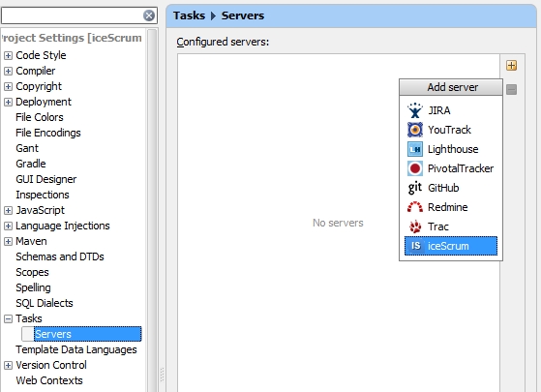The height and width of the screenshot is (392, 541).
Task: Select Language Injections settings item
Action: (x=63, y=226)
